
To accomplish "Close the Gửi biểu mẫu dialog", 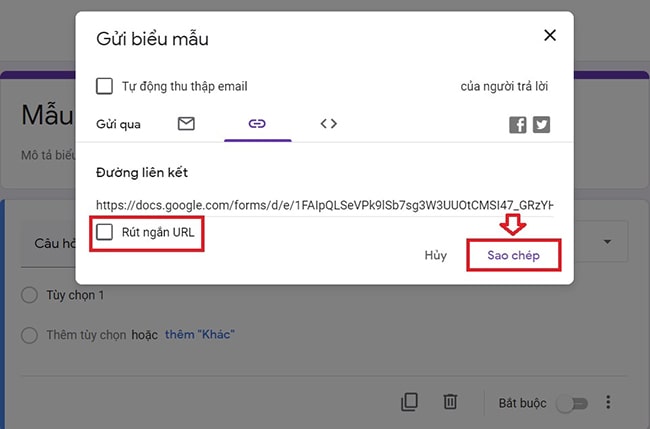I will click(549, 36).
